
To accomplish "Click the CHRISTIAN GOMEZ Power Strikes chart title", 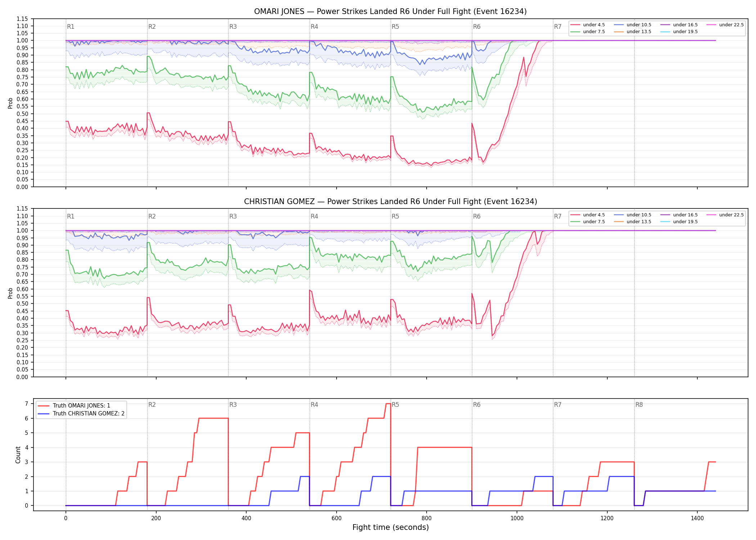I will pos(390,202).
